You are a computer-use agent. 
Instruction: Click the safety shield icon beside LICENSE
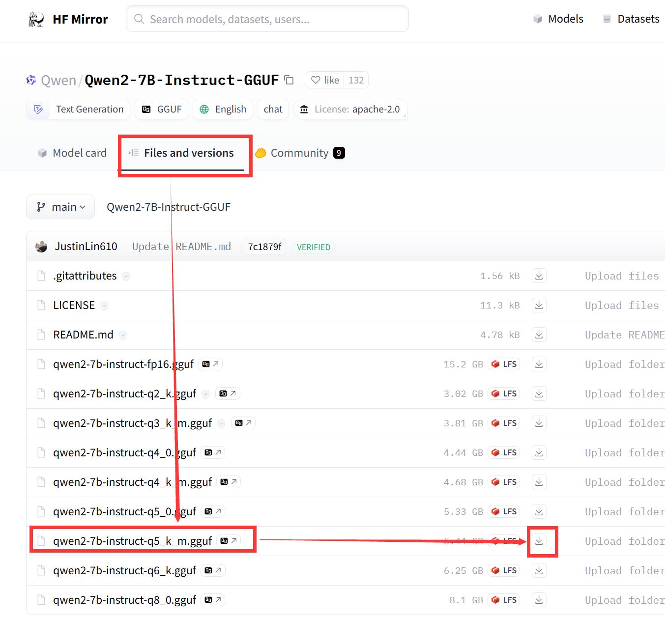tap(104, 306)
